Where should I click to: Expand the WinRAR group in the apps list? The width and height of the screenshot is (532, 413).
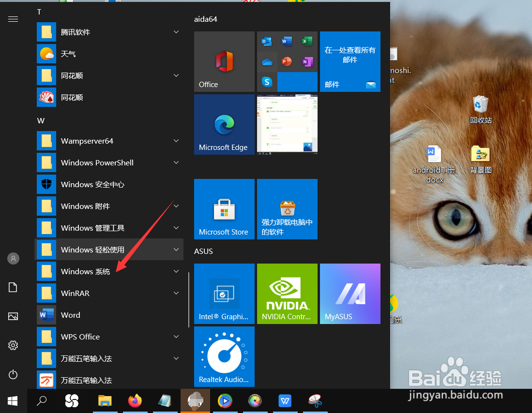[176, 293]
